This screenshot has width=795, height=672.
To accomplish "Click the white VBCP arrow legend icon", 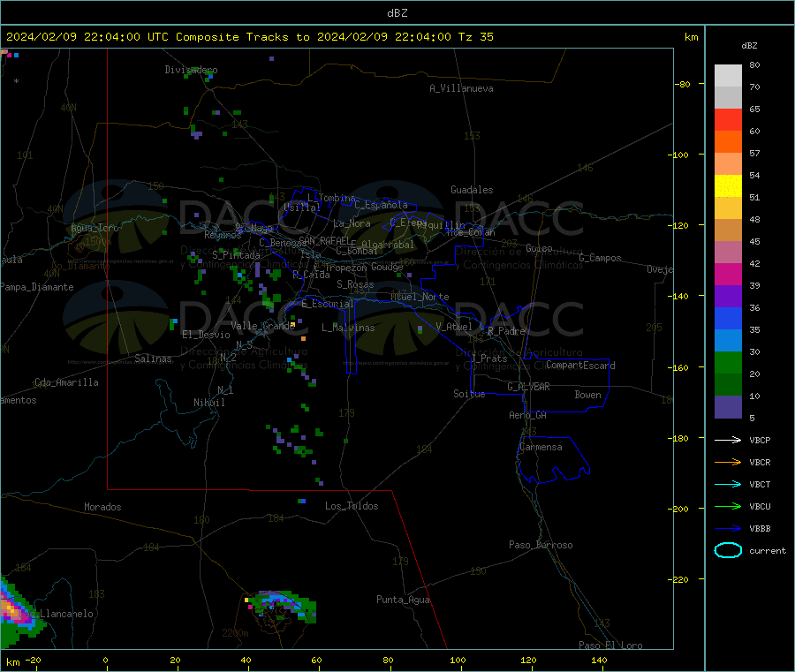I will click(x=728, y=440).
